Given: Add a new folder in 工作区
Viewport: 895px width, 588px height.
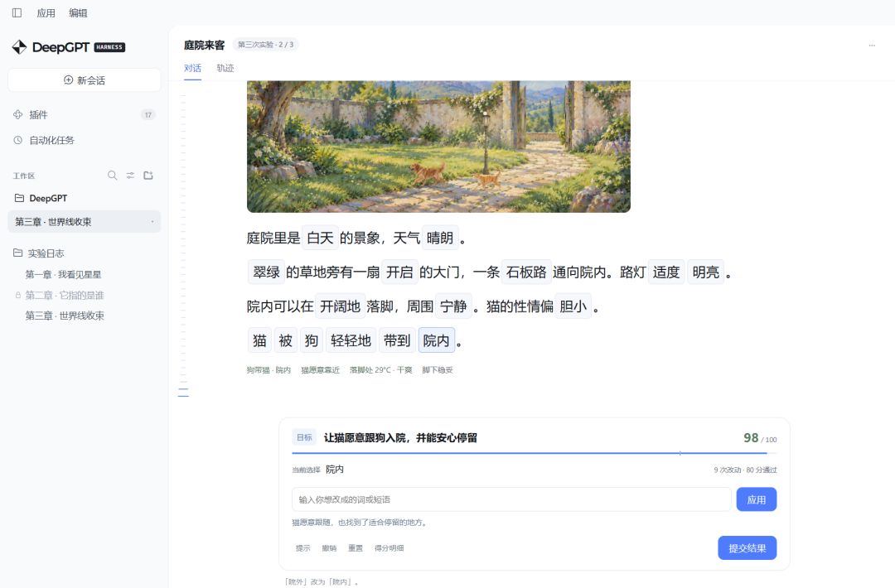Looking at the screenshot, I should pos(148,175).
